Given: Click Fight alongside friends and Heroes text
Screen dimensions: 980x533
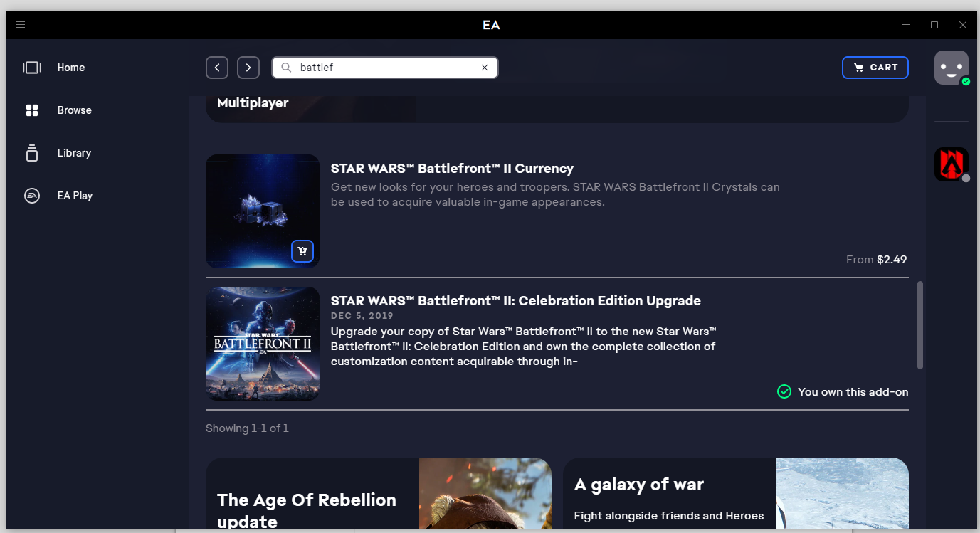Looking at the screenshot, I should pyautogui.click(x=669, y=516).
